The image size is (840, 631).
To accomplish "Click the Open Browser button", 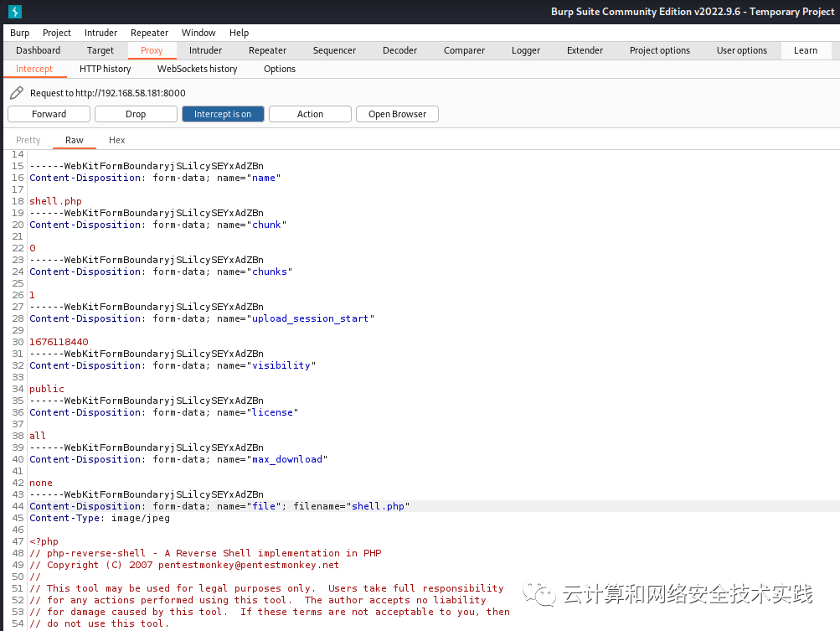I will pyautogui.click(x=397, y=114).
